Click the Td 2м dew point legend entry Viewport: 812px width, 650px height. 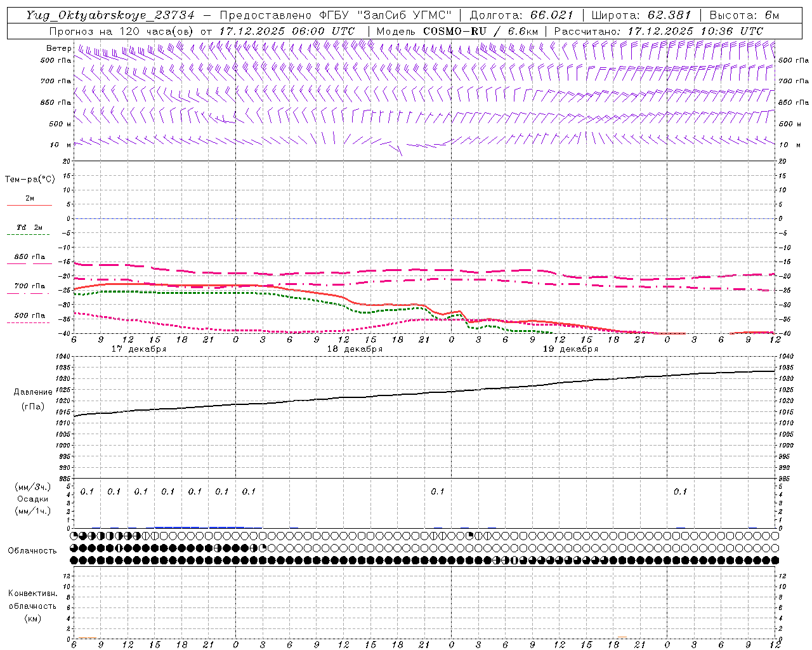(30, 227)
